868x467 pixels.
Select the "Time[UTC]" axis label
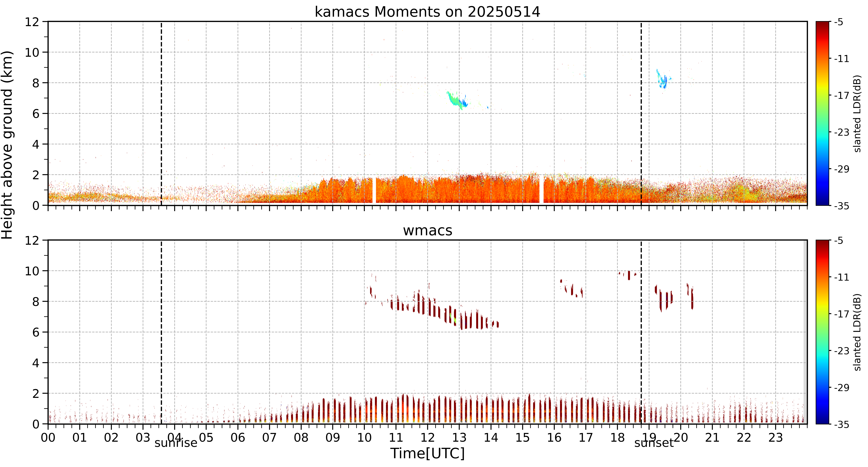click(x=427, y=453)
